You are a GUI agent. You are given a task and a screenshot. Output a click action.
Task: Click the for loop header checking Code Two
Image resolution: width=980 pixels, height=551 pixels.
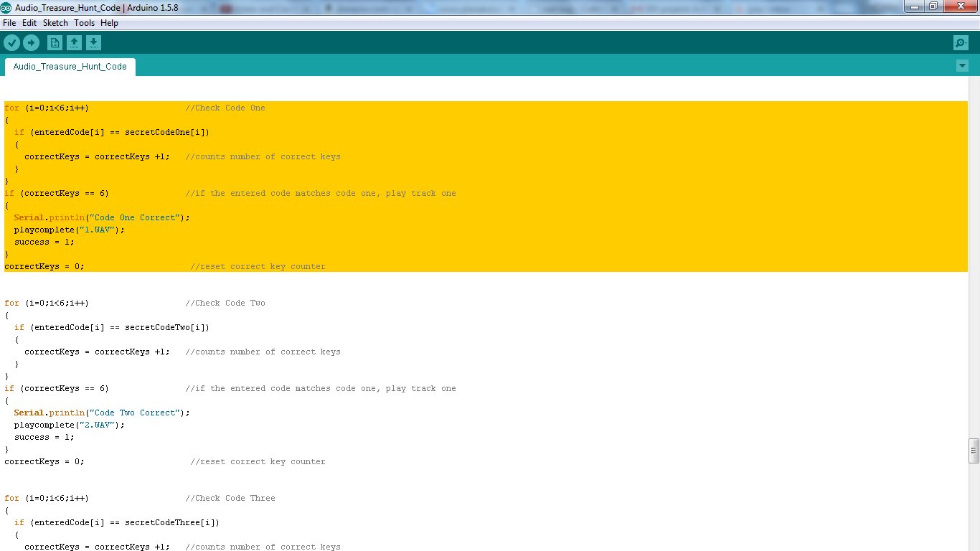[x=47, y=303]
